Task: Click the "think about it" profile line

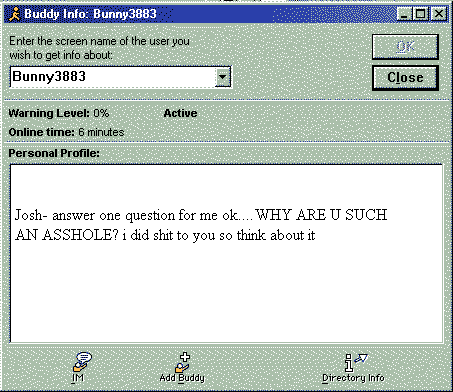Action: [x=165, y=235]
